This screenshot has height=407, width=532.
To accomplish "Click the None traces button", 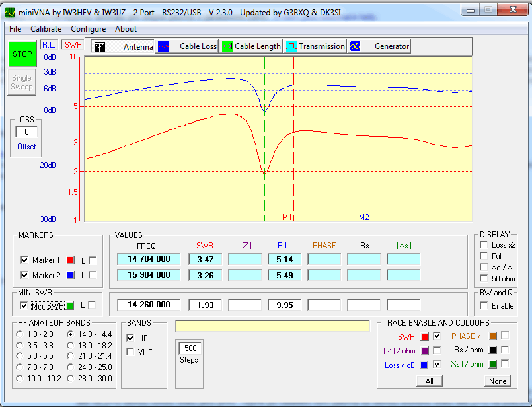I will [497, 381].
